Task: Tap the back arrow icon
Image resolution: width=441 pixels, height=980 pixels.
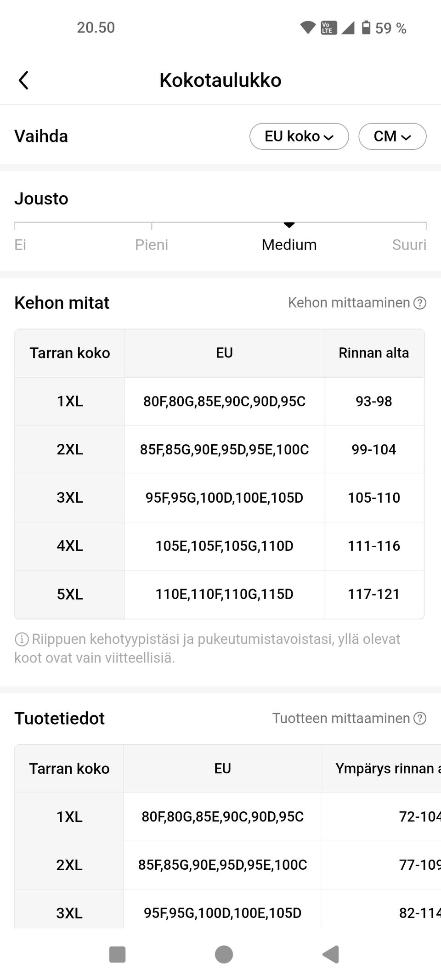Action: click(23, 80)
